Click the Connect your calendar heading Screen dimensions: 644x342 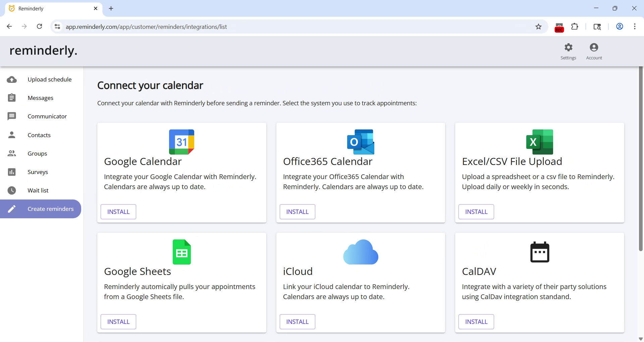(x=150, y=86)
